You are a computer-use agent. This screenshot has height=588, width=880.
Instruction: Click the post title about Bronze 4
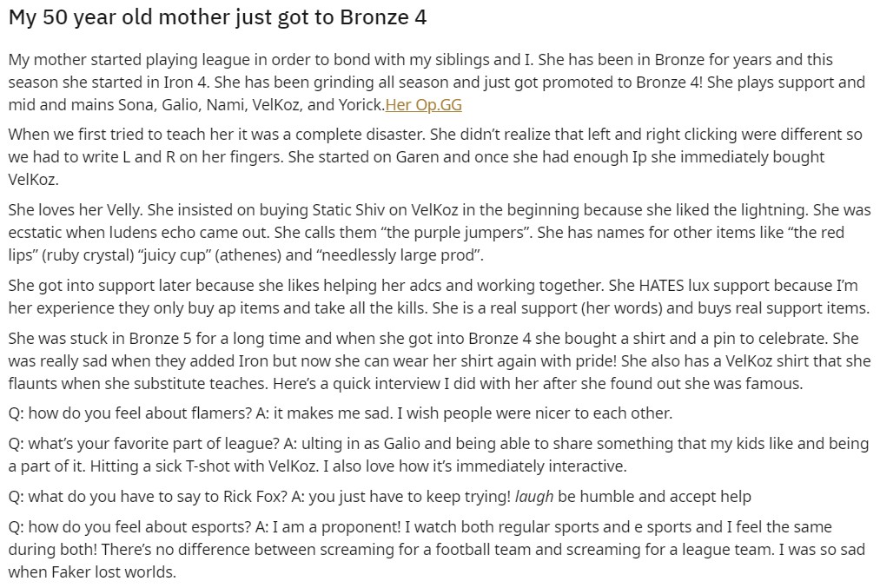click(x=217, y=17)
